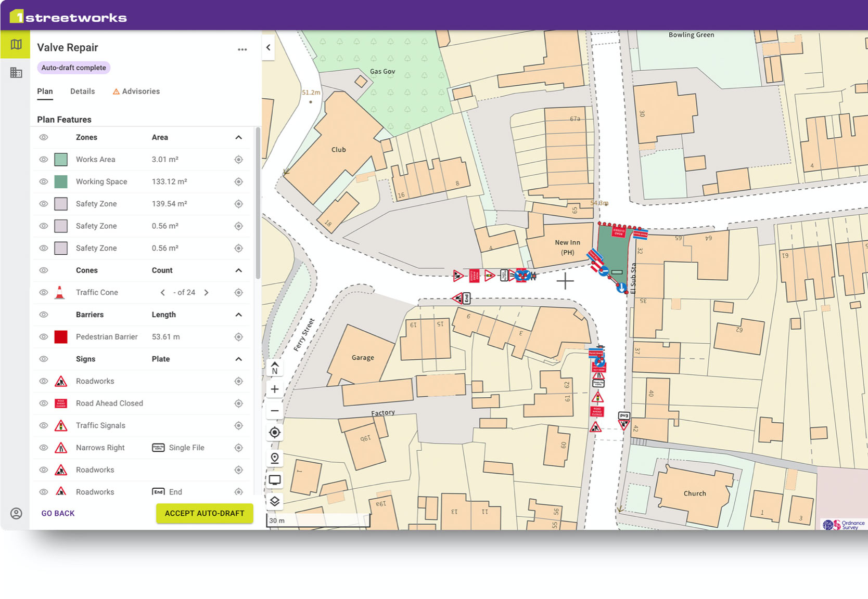Switch to the Details tab
This screenshot has height=599, width=868.
coord(82,92)
